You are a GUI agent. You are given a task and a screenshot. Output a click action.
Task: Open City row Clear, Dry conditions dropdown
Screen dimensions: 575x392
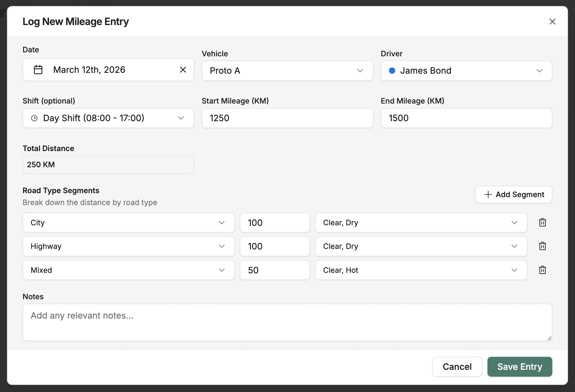click(421, 222)
